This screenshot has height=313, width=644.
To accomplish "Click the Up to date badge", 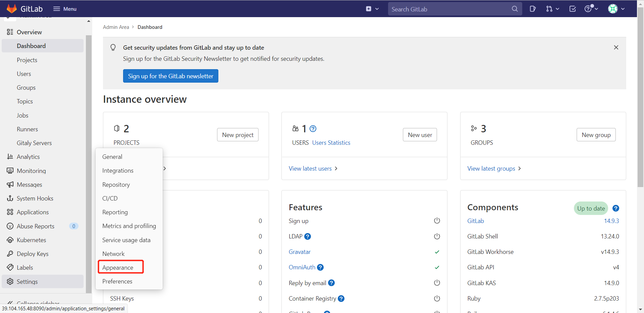I will [591, 208].
